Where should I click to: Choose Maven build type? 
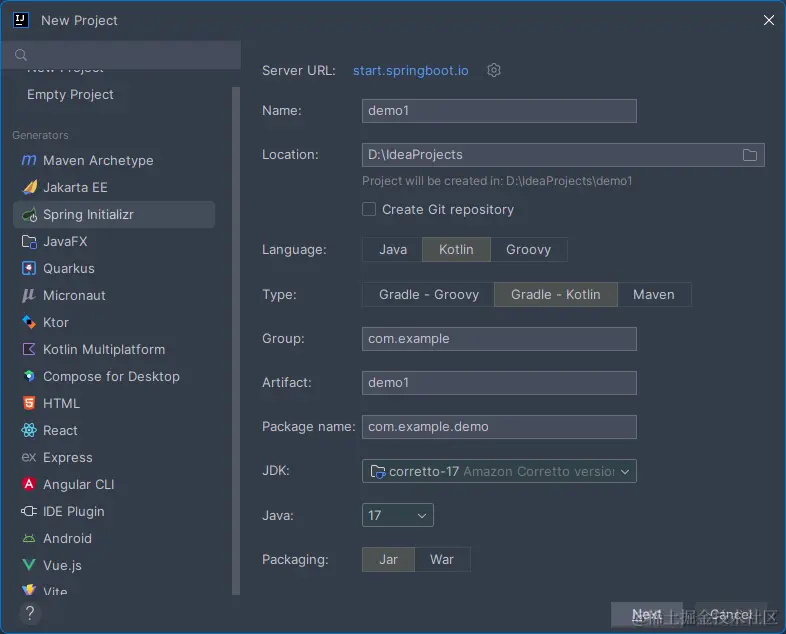654,294
